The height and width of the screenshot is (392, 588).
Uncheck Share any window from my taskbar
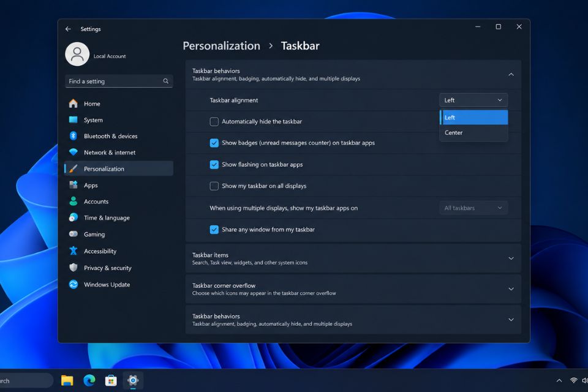(x=214, y=230)
